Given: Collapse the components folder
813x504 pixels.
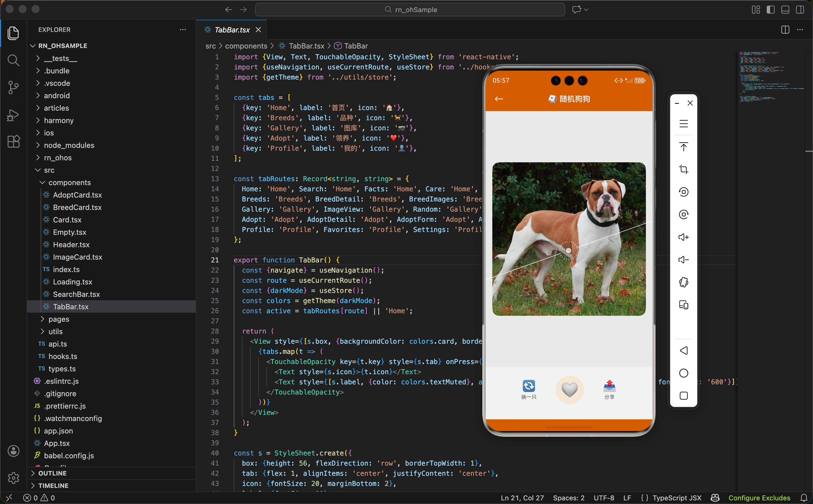Looking at the screenshot, I should (x=112, y=182).
